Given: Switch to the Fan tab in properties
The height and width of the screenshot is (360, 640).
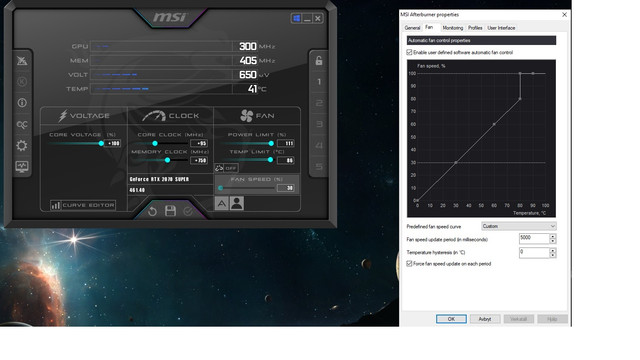Looking at the screenshot, I should [429, 27].
